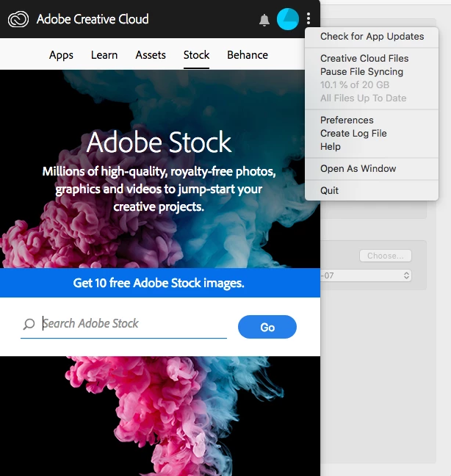Click the Adobe Creative Cloud title text

click(x=93, y=19)
